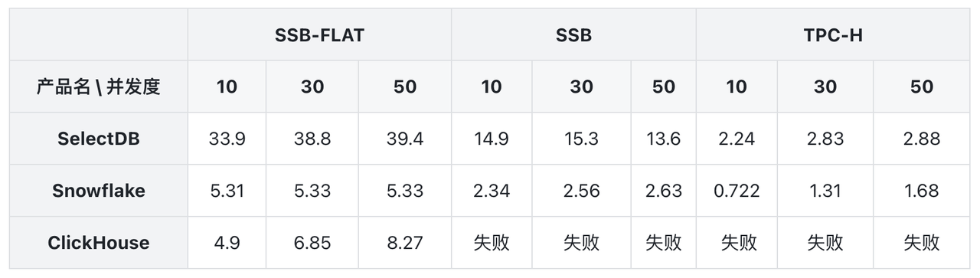Viewport: 980px width, 278px height.
Task: Click the 1.68 cell in Snowflake row
Action: pyautogui.click(x=922, y=191)
